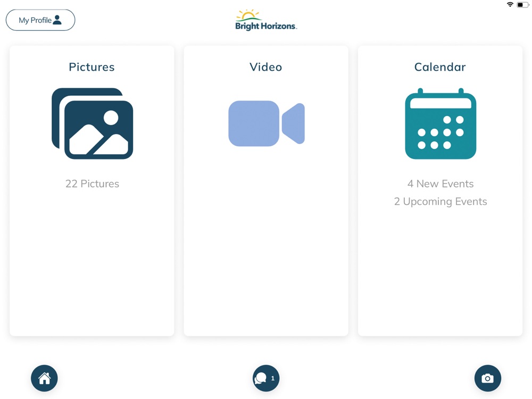The image size is (532, 399).
Task: Tap the Pictures stack icon
Action: click(92, 123)
